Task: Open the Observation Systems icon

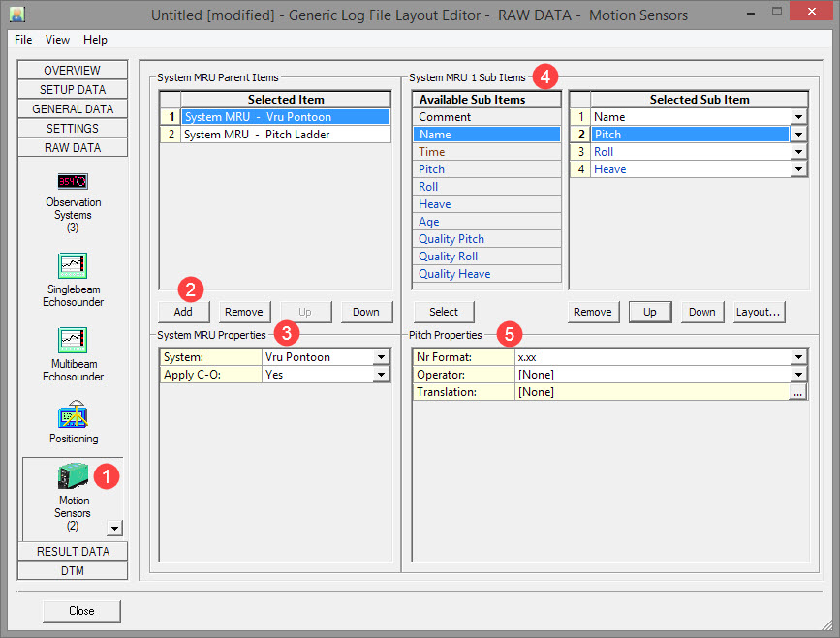Action: 73,181
